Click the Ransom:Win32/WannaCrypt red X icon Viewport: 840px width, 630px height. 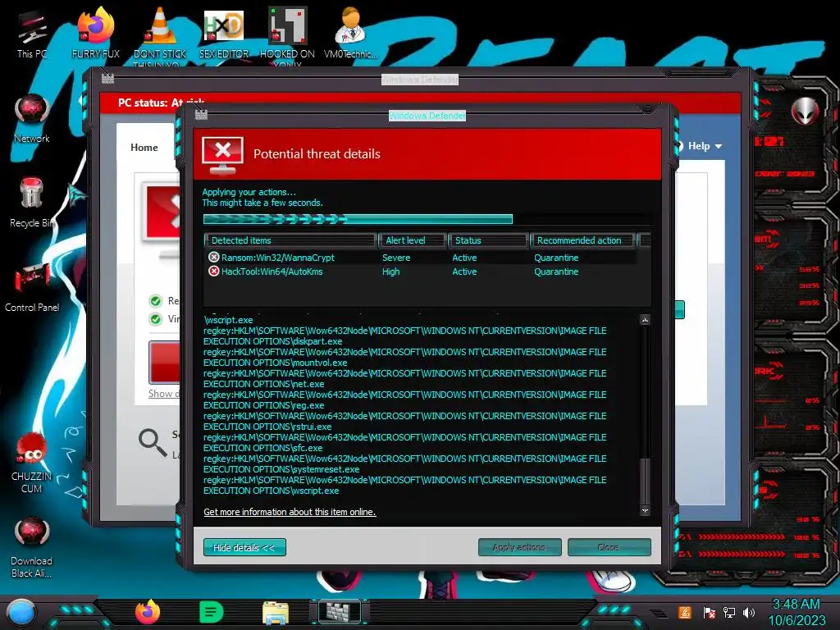click(x=213, y=257)
